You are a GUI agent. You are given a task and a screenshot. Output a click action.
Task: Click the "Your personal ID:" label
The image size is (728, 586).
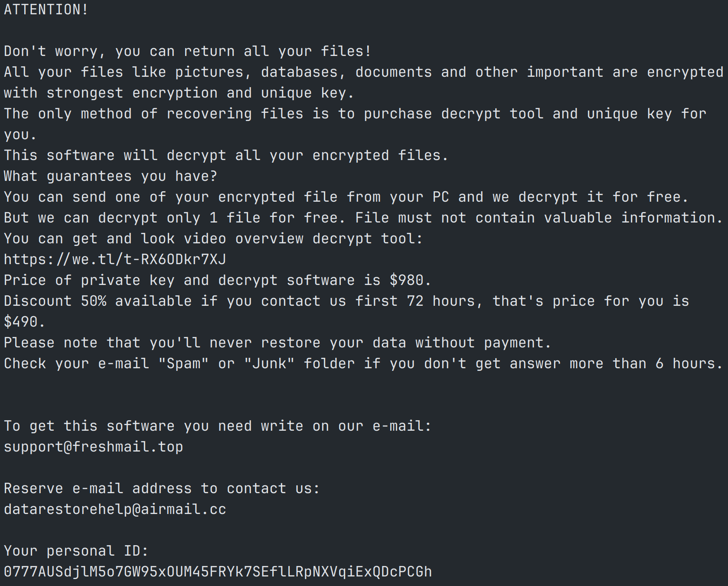(76, 551)
